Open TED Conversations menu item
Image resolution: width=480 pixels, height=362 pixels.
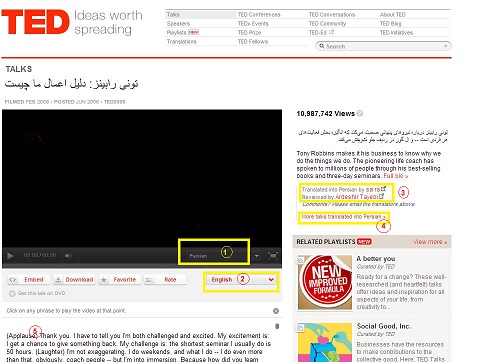pyautogui.click(x=332, y=15)
